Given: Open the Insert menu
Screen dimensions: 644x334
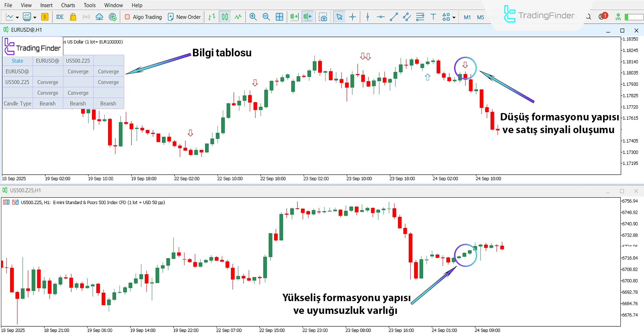Looking at the screenshot, I should click(46, 5).
